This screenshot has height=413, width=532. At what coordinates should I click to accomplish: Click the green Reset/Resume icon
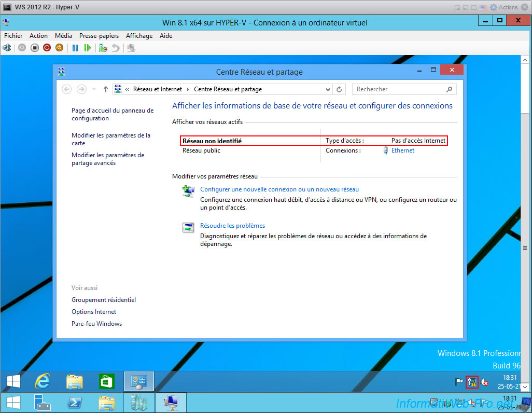pos(88,48)
